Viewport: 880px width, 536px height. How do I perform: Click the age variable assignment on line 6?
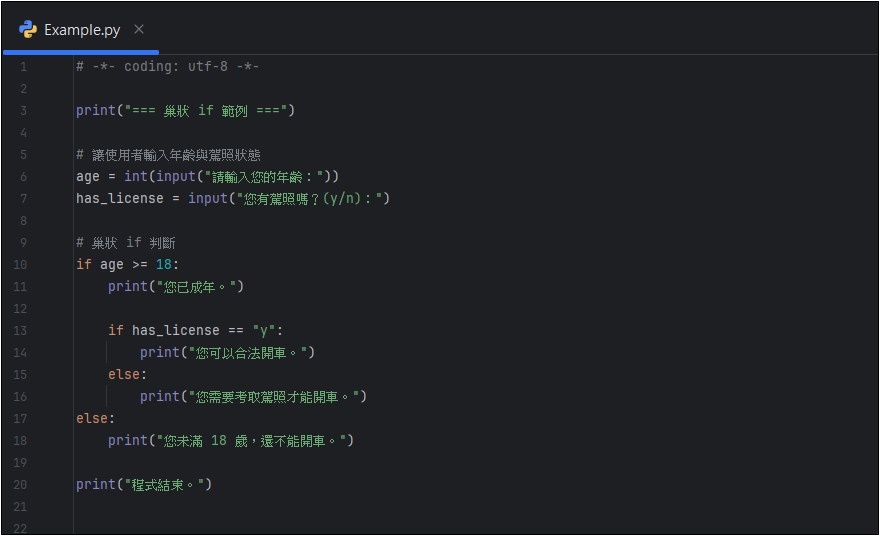88,177
